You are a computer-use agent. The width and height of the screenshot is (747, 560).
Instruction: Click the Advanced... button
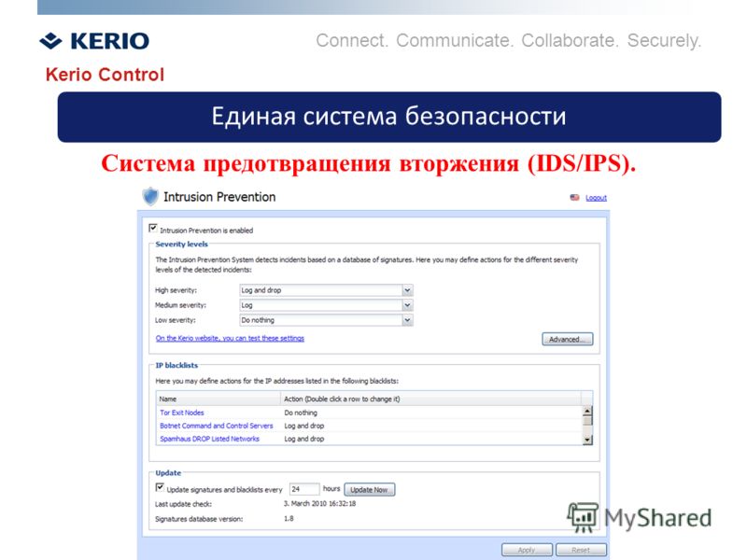[568, 339]
